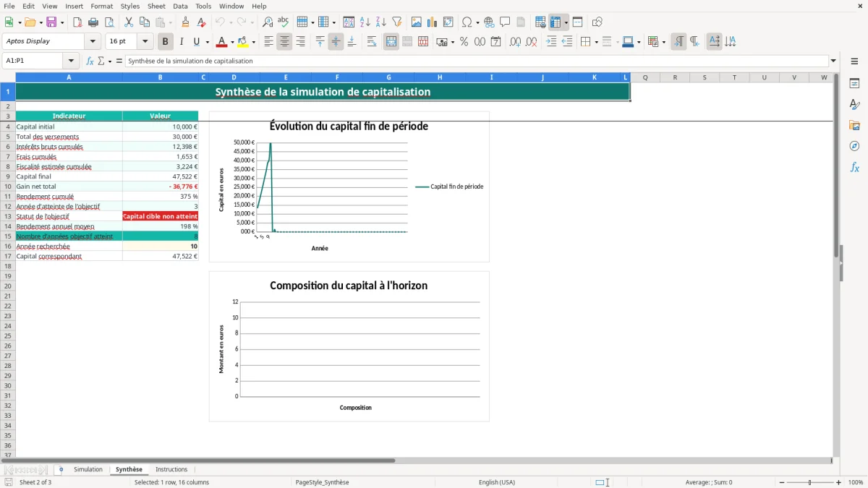
Task: Run the spelling check
Action: (x=284, y=22)
